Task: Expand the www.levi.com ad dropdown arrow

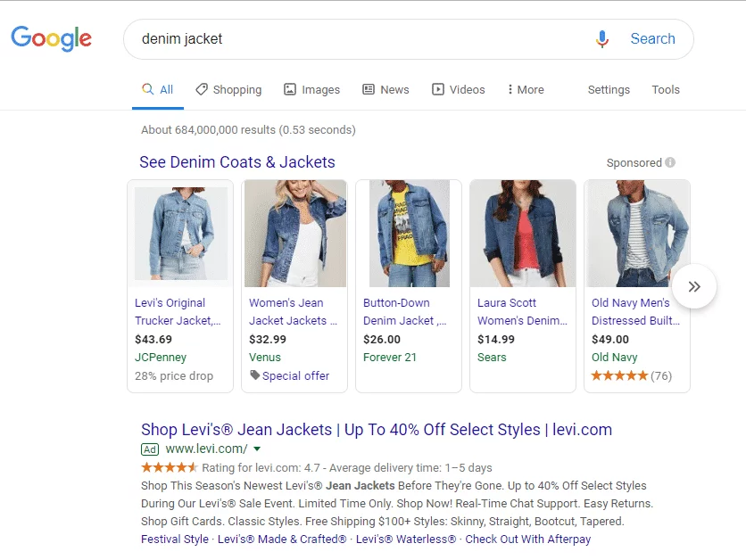Action: coord(257,449)
